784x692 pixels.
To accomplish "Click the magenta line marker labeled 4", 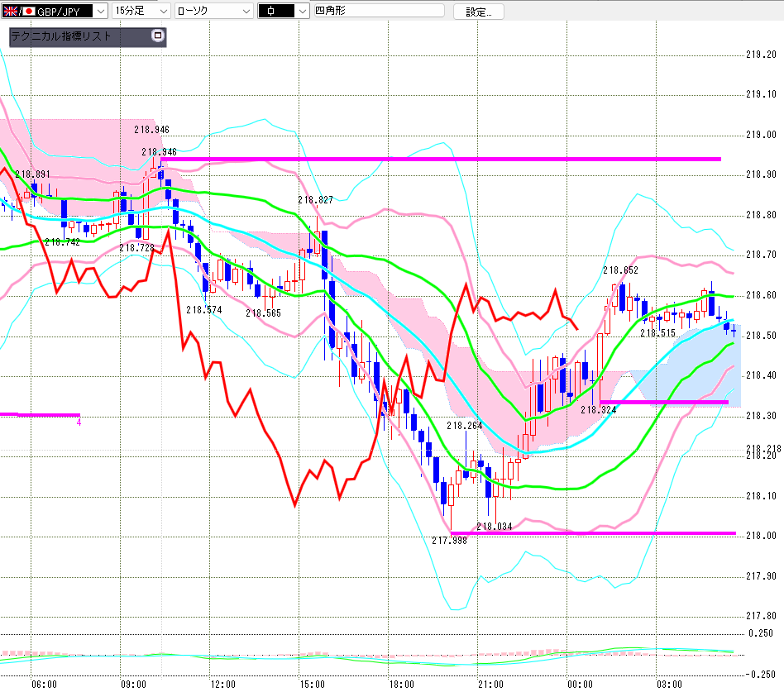I will (79, 422).
